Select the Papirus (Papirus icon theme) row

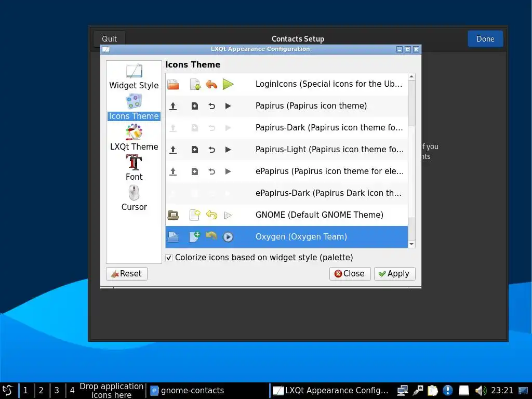click(286, 106)
